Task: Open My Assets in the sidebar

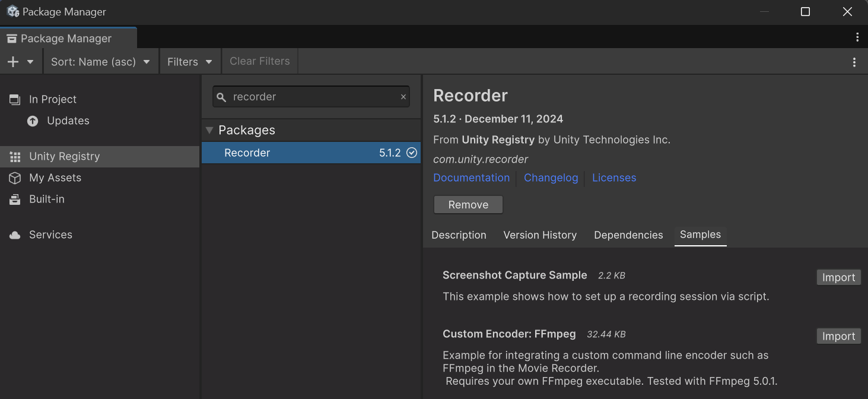Action: point(55,178)
